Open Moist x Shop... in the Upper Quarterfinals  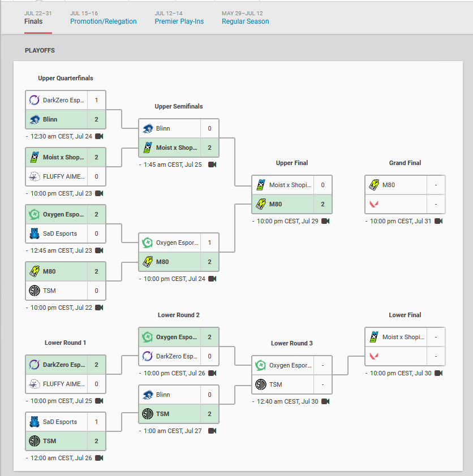(x=66, y=157)
